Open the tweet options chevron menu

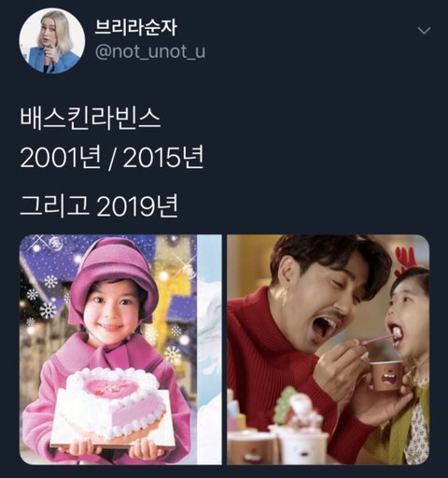(x=424, y=31)
